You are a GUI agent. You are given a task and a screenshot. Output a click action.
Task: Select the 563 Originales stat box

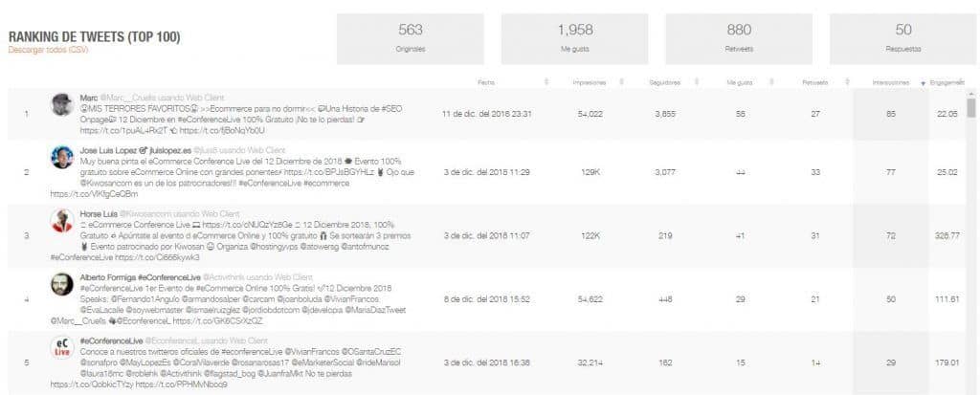410,39
